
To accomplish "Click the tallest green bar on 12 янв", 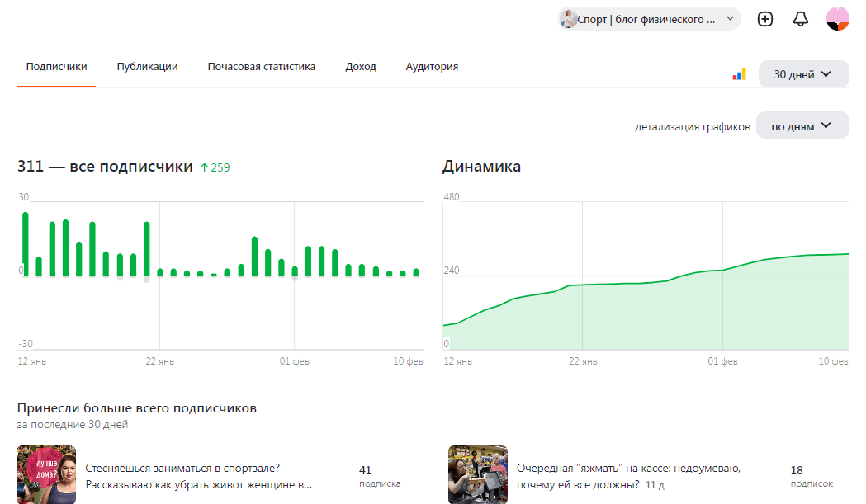I will [26, 243].
